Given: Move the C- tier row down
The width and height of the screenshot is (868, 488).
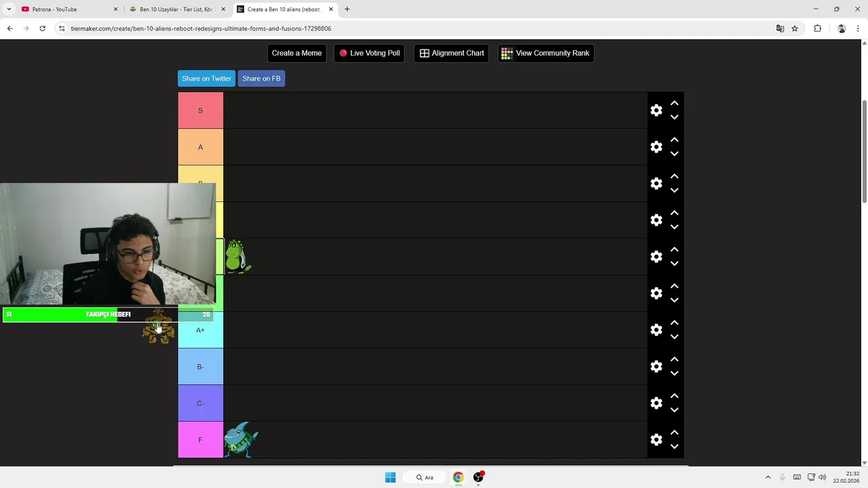Looking at the screenshot, I should pyautogui.click(x=674, y=410).
